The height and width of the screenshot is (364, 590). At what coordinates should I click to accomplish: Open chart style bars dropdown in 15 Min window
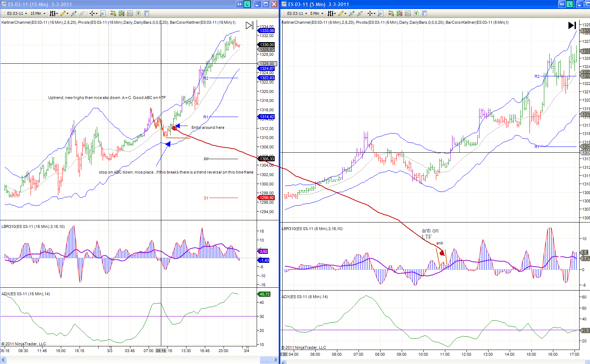(x=54, y=13)
